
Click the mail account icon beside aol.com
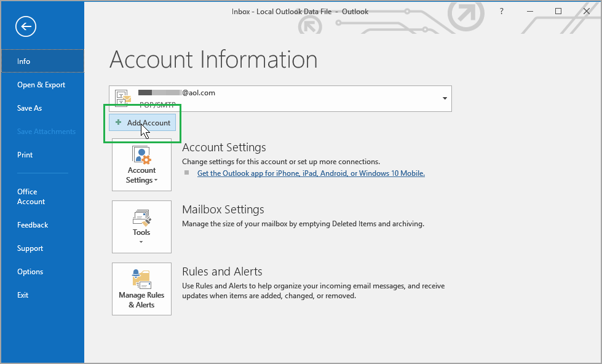tap(123, 98)
